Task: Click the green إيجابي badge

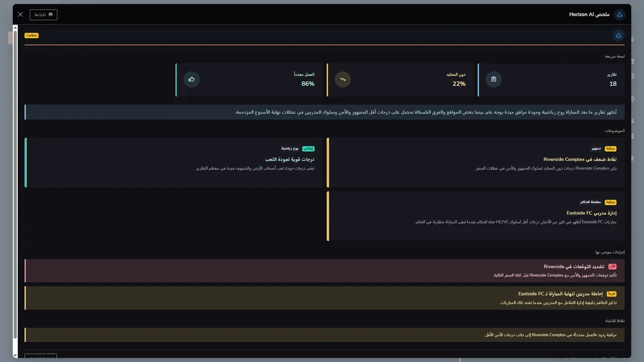Action: 309,149
